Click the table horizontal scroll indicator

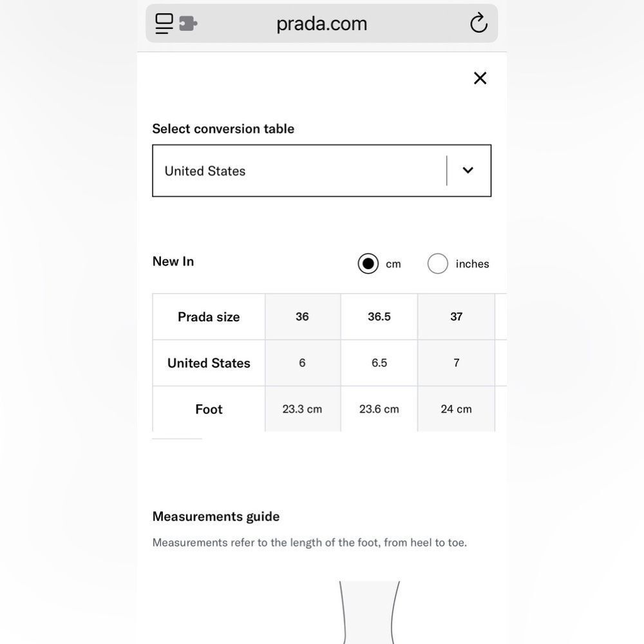(177, 439)
